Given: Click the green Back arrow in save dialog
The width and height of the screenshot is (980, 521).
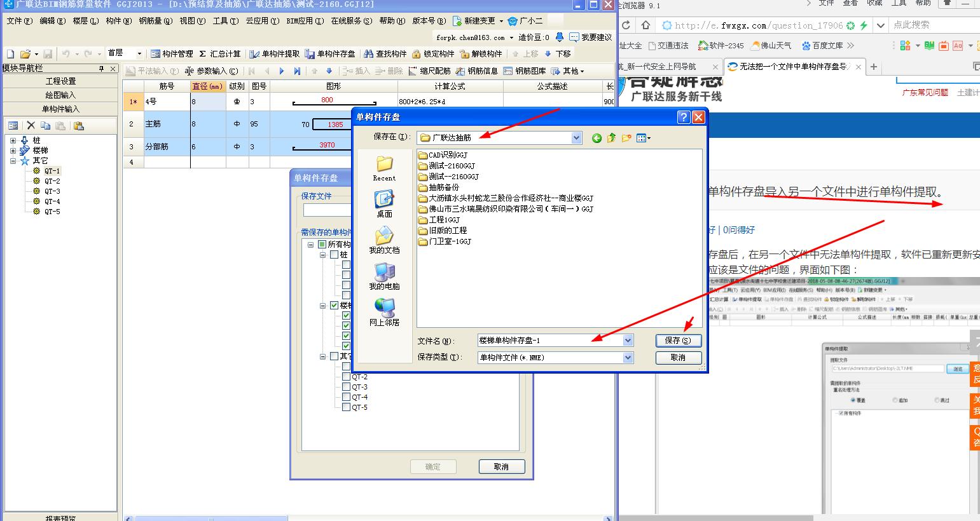Looking at the screenshot, I should (x=597, y=138).
